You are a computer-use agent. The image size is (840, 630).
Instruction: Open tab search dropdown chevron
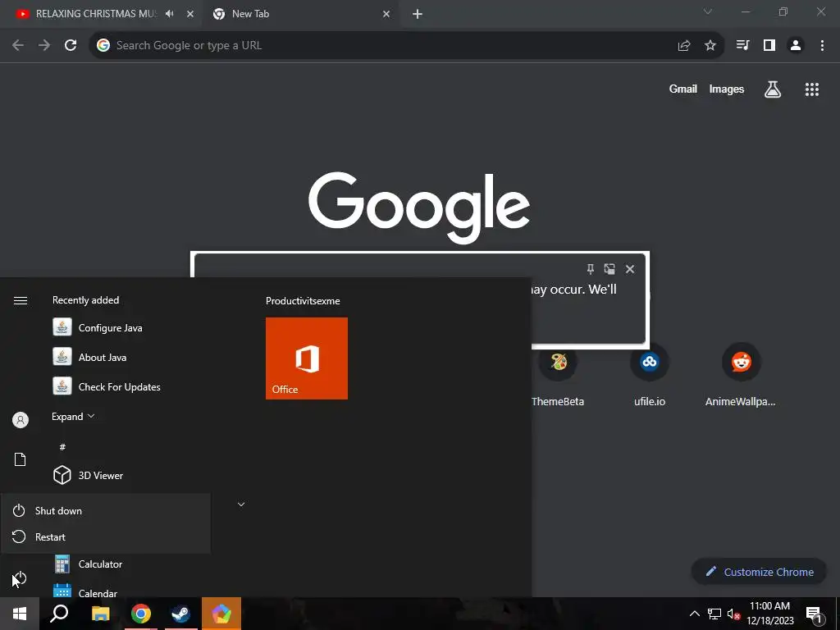point(708,11)
